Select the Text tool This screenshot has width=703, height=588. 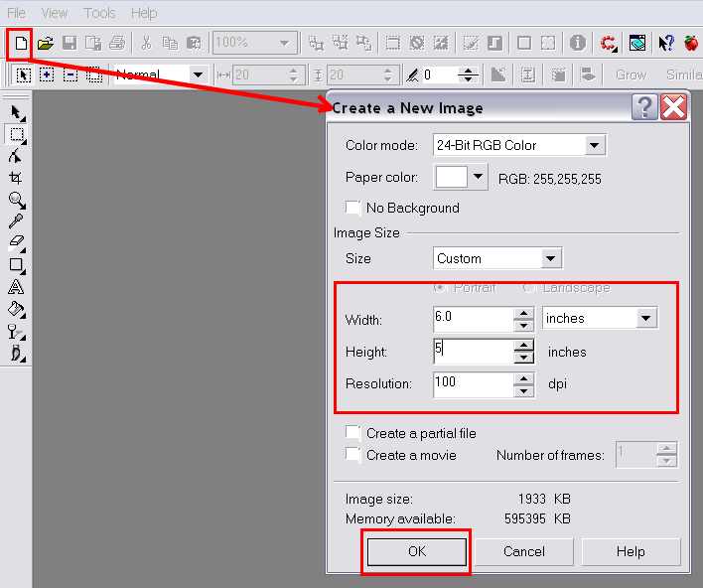click(x=16, y=287)
